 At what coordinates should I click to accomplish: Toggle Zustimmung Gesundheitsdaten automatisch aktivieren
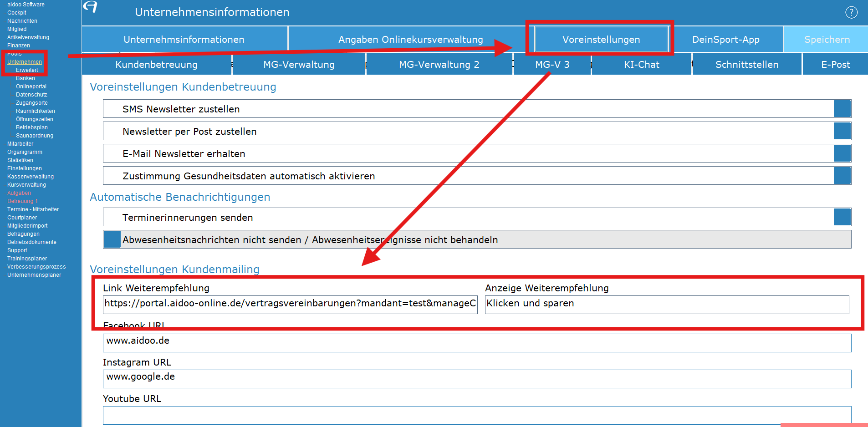click(842, 176)
